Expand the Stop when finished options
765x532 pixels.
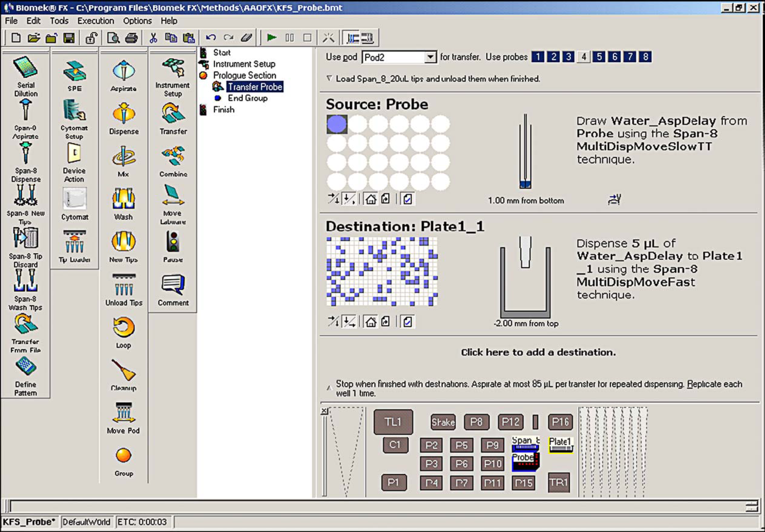click(x=329, y=388)
